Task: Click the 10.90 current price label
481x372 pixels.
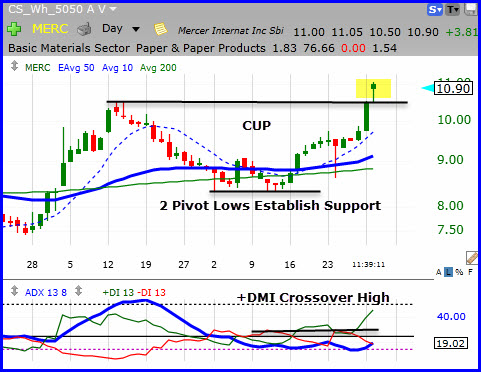Action: [x=453, y=89]
